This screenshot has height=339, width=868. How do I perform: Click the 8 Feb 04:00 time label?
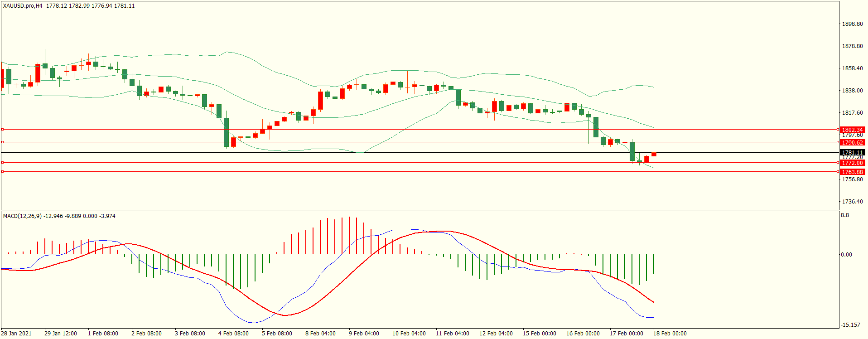[320, 334]
